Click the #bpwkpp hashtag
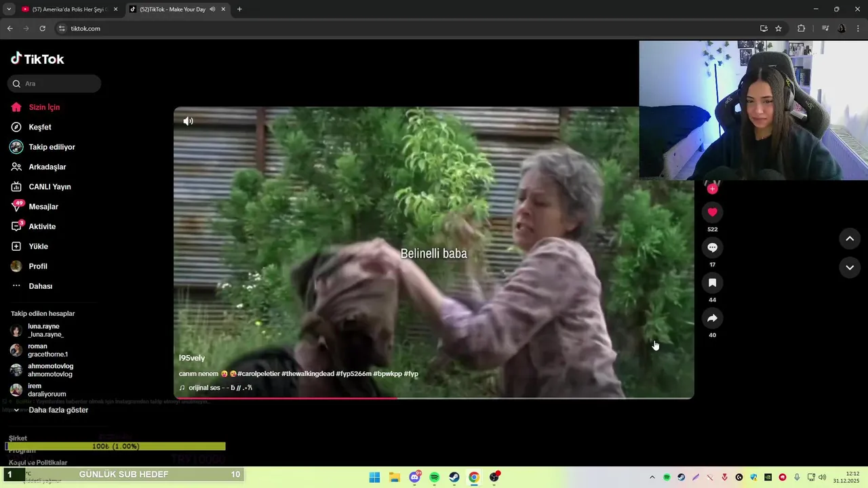 click(x=387, y=373)
